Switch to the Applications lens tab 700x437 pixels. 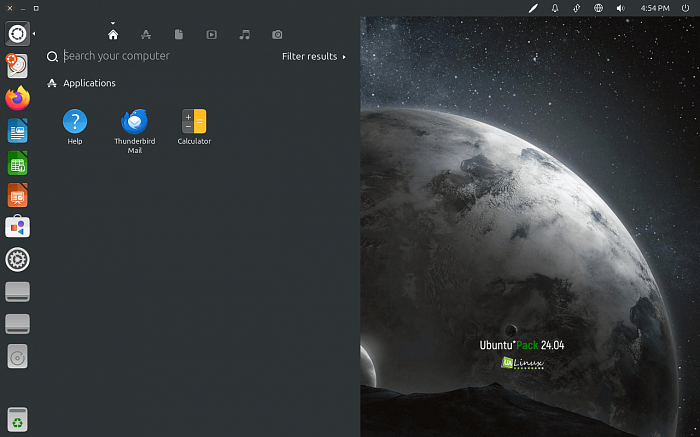[146, 34]
